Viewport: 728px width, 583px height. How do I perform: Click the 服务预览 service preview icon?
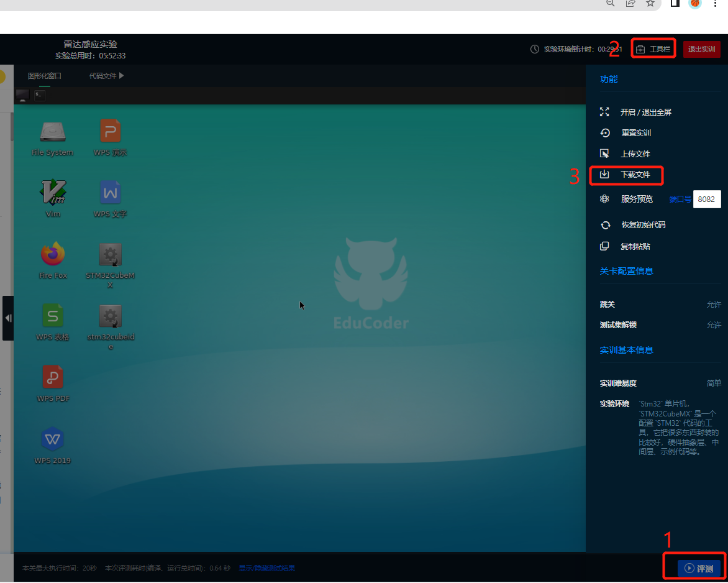pos(604,199)
